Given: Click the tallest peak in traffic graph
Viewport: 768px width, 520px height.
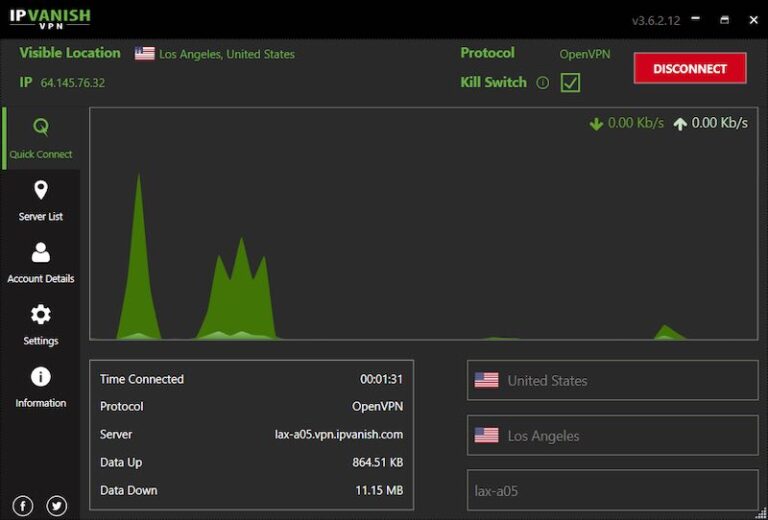Looking at the screenshot, I should click(138, 180).
